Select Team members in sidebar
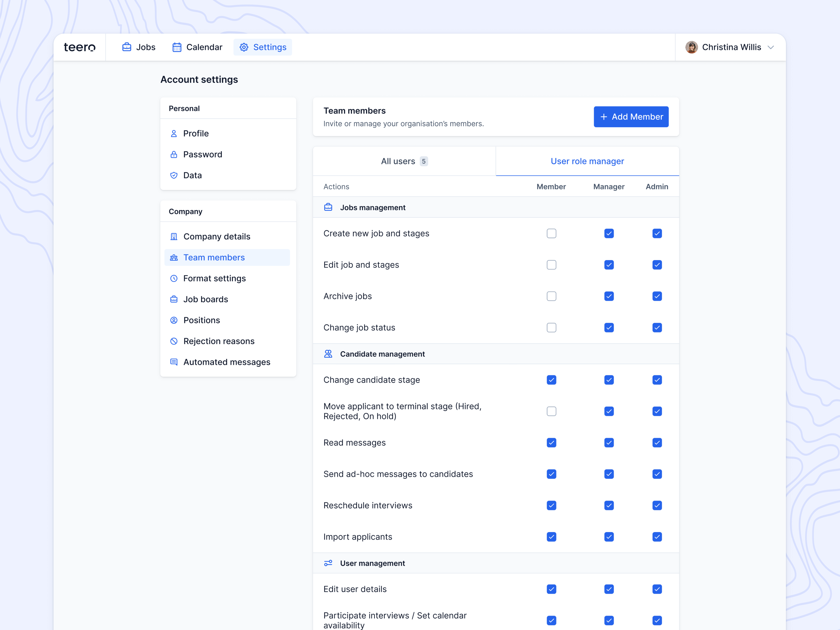 pos(227,258)
